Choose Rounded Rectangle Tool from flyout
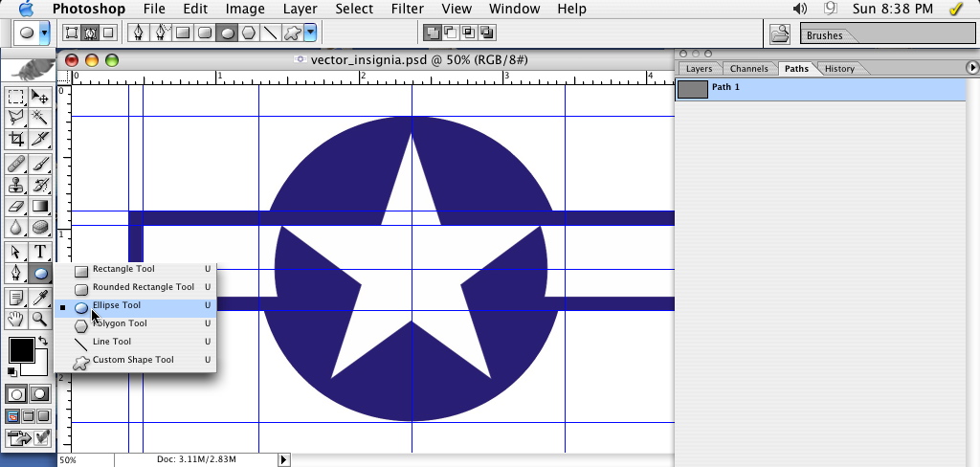Screen dimensions: 980x467 point(136,288)
